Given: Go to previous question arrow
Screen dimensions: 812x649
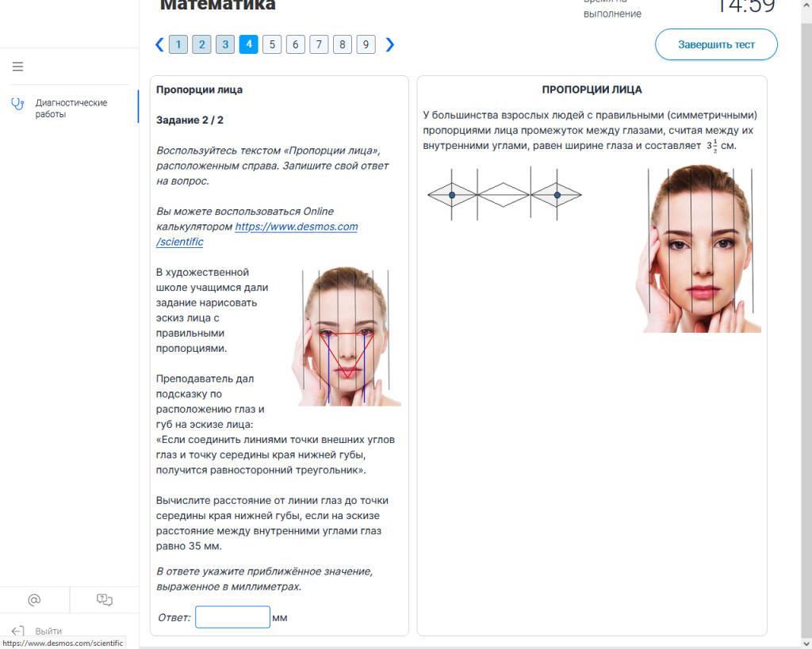Looking at the screenshot, I should click(159, 44).
